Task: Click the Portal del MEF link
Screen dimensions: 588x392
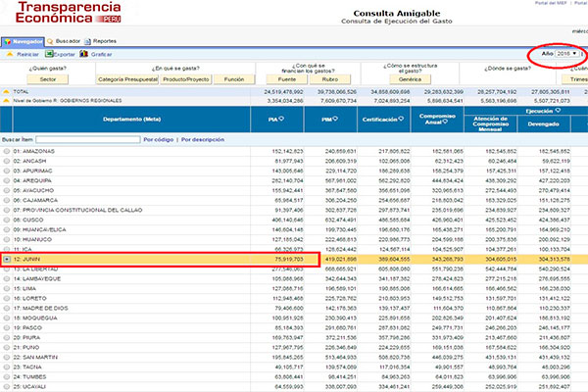Action: (551, 3)
